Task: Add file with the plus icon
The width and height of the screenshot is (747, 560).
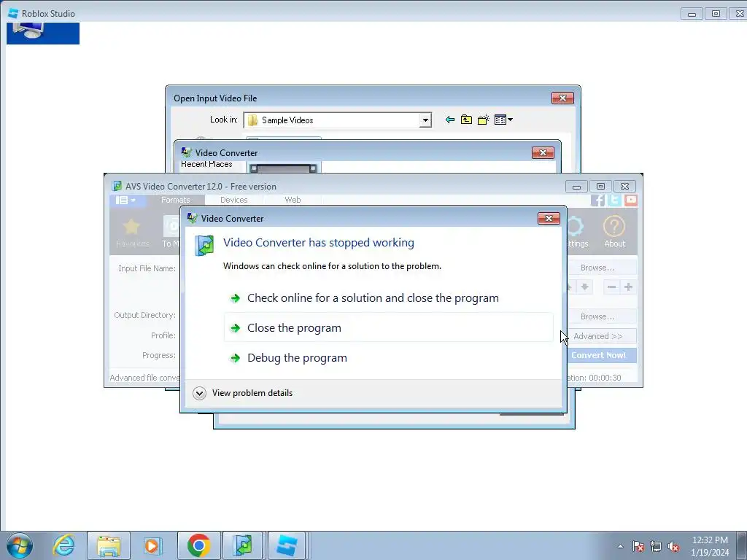Action: pos(628,287)
